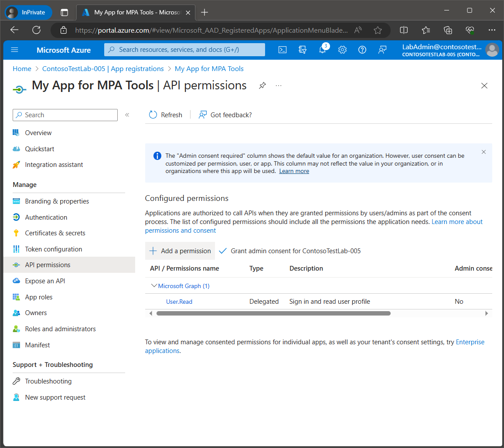Add page to browser favorites star
Screen dimensions: 504x448
[x=378, y=30]
